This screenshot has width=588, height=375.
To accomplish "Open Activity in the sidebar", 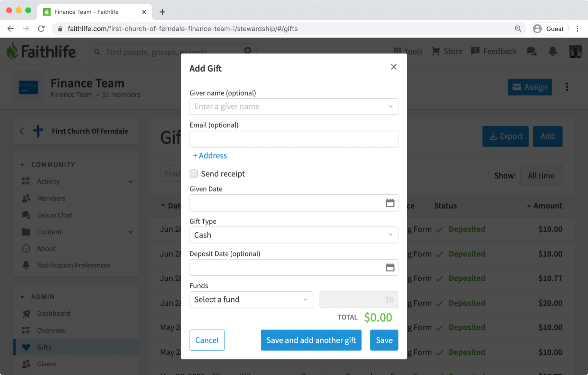I will click(x=48, y=181).
